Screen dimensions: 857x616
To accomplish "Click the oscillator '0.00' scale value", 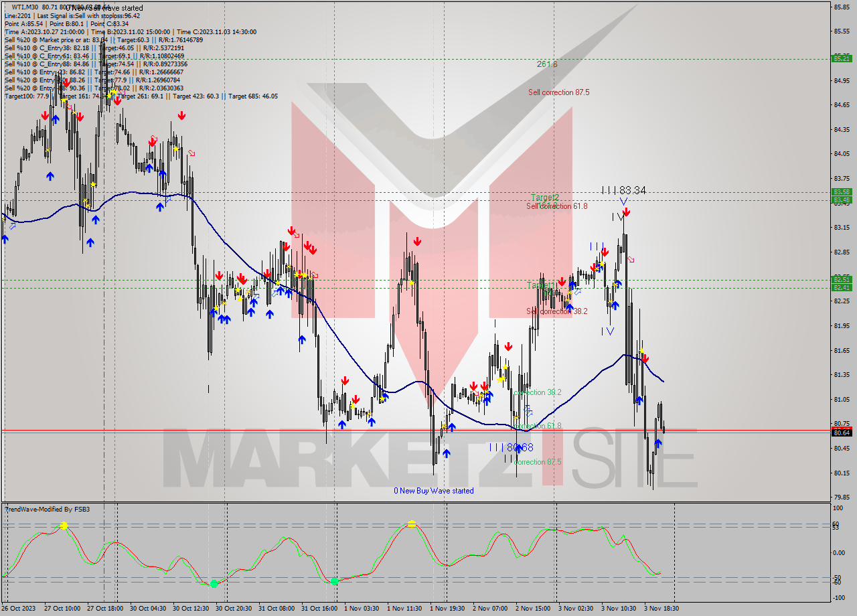I will [x=840, y=553].
